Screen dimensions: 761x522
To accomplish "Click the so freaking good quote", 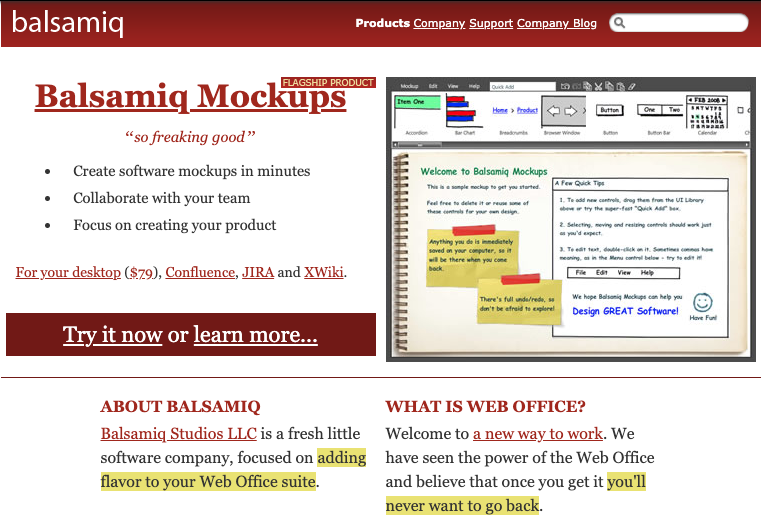I will point(190,137).
